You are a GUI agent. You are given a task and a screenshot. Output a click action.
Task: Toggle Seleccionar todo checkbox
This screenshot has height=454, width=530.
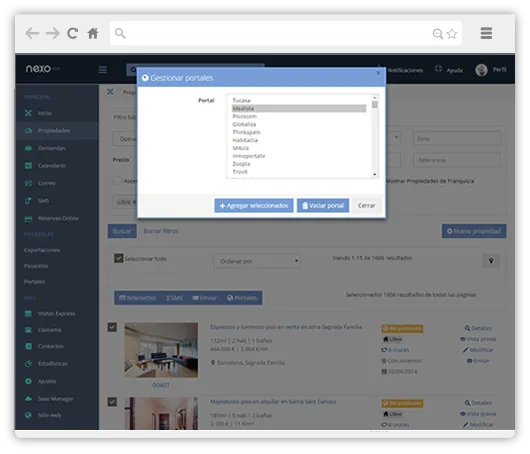click(119, 259)
